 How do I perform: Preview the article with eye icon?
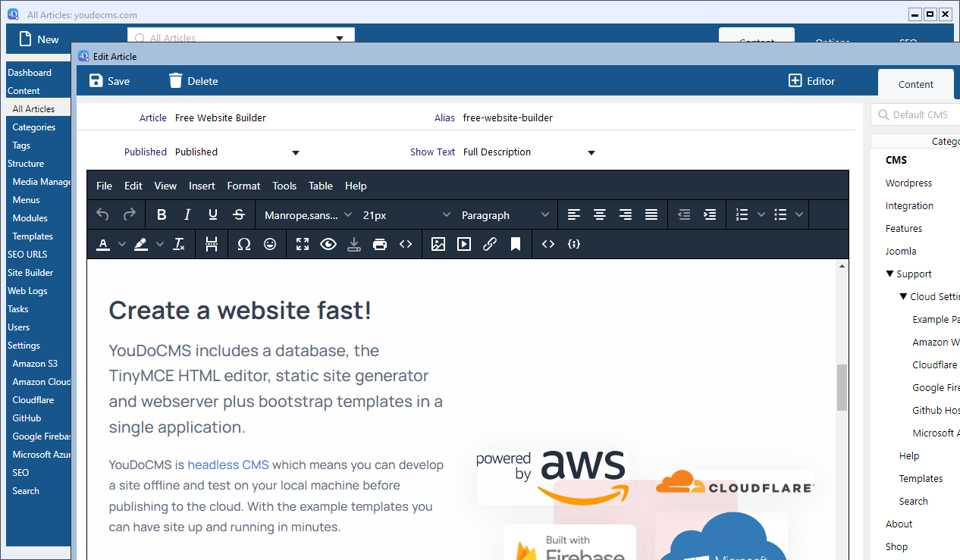pyautogui.click(x=328, y=245)
